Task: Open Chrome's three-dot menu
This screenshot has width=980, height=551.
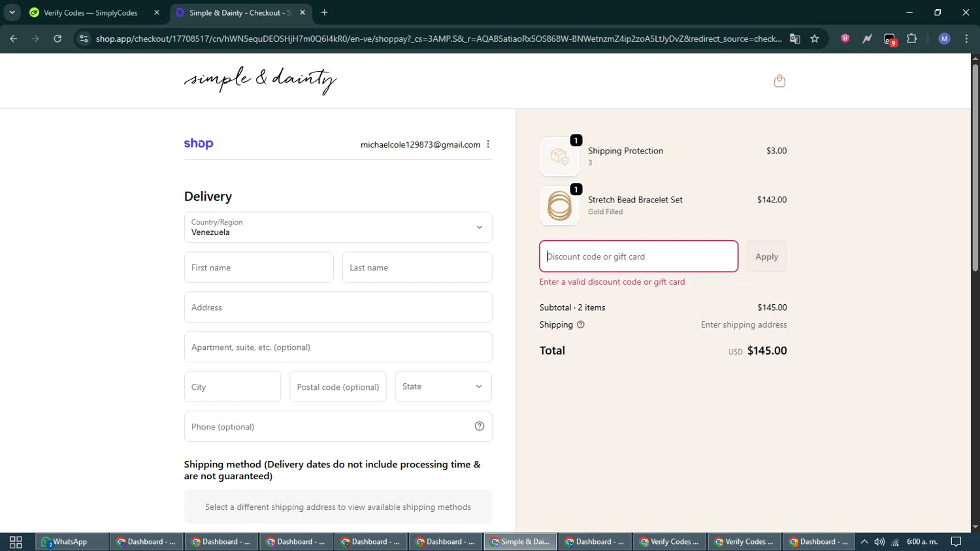Action: pyautogui.click(x=966, y=39)
